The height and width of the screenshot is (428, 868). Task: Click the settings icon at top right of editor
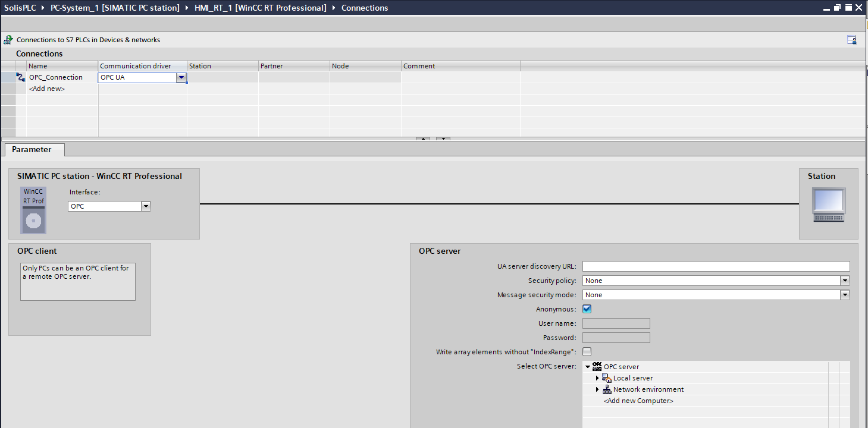pyautogui.click(x=851, y=40)
